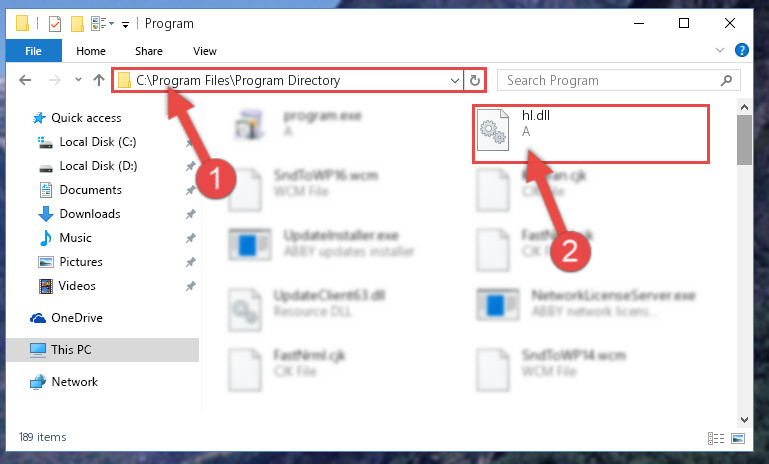This screenshot has height=464, width=769.
Task: Expand the ribbon with the chevron
Action: [x=719, y=50]
